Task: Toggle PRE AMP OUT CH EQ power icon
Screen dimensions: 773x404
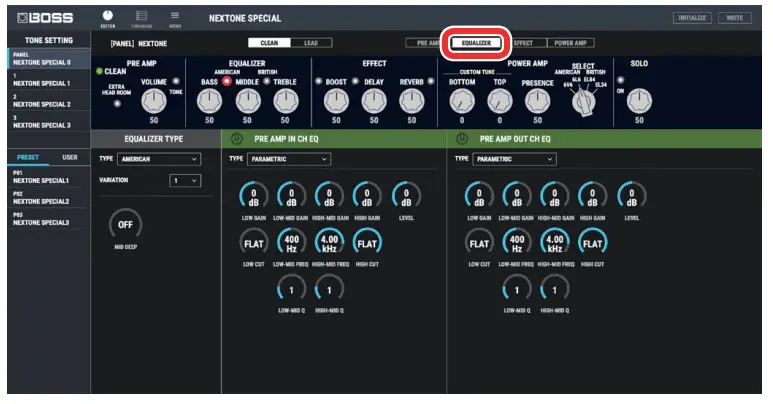Action: point(462,139)
